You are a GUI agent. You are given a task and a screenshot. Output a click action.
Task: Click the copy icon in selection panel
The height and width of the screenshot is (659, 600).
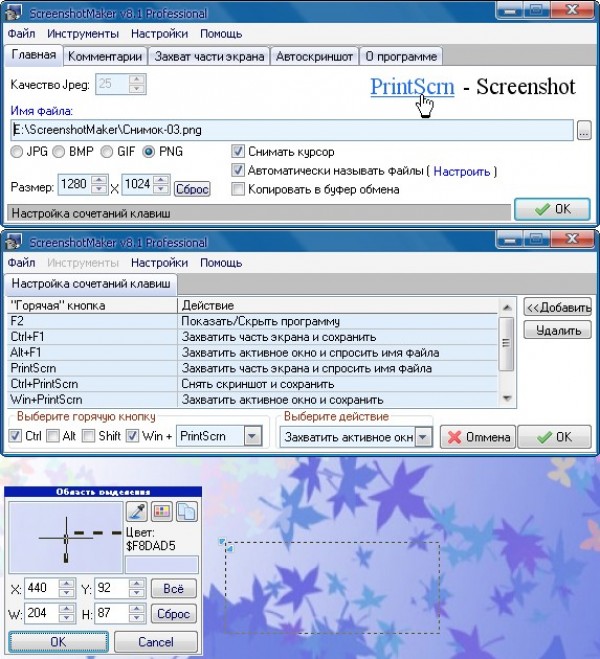tap(186, 511)
